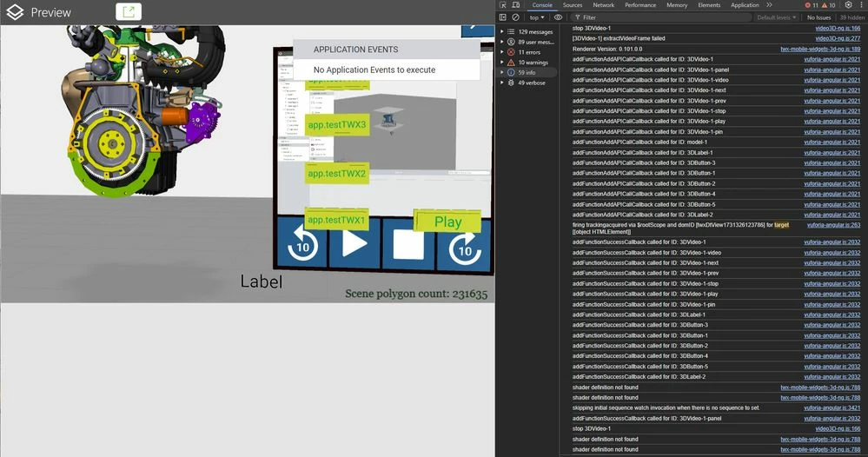Switch to the Network tab
Viewport: 868px width, 457px height.
pyautogui.click(x=603, y=5)
